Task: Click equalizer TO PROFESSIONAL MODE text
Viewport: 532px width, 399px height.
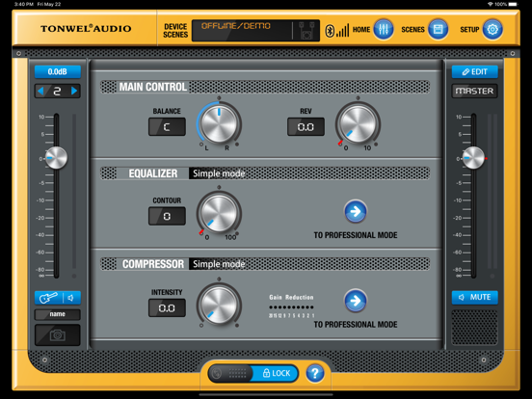Action: pyautogui.click(x=356, y=235)
